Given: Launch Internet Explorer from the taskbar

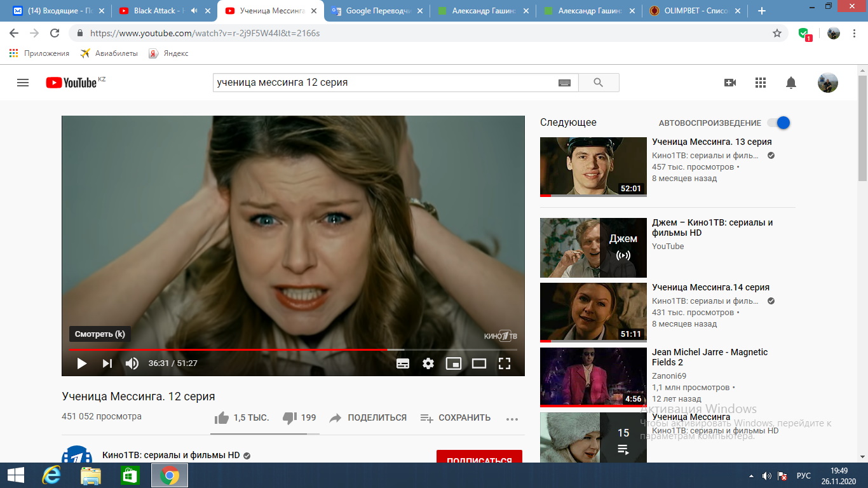Looking at the screenshot, I should coord(51,475).
